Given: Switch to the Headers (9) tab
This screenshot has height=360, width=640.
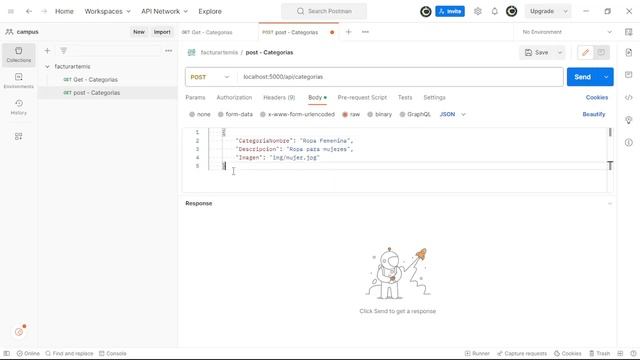Looking at the screenshot, I should pos(279,98).
